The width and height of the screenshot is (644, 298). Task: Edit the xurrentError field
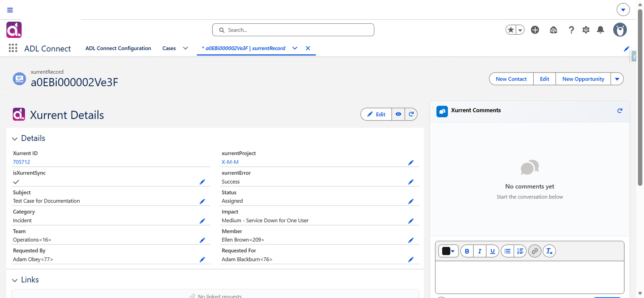pyautogui.click(x=411, y=182)
